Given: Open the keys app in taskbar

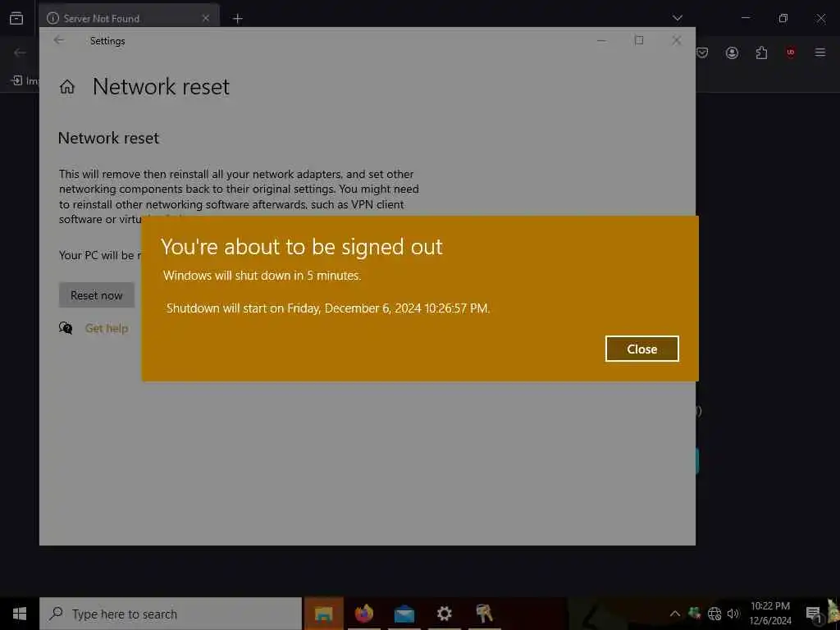Looking at the screenshot, I should (484, 614).
